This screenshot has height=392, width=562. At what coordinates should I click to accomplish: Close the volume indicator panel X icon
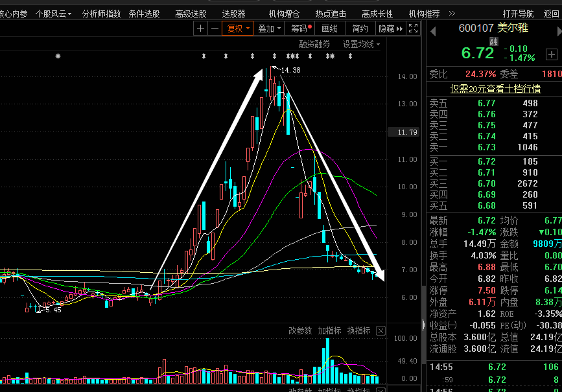coord(381,330)
